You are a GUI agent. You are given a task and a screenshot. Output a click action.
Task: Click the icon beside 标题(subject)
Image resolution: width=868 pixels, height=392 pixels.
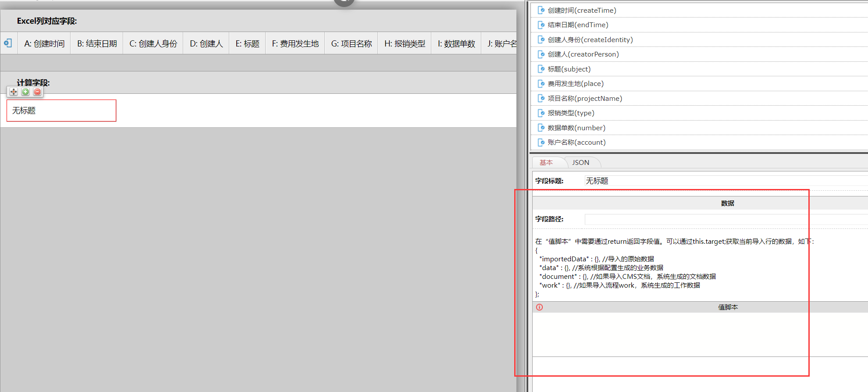pos(541,69)
